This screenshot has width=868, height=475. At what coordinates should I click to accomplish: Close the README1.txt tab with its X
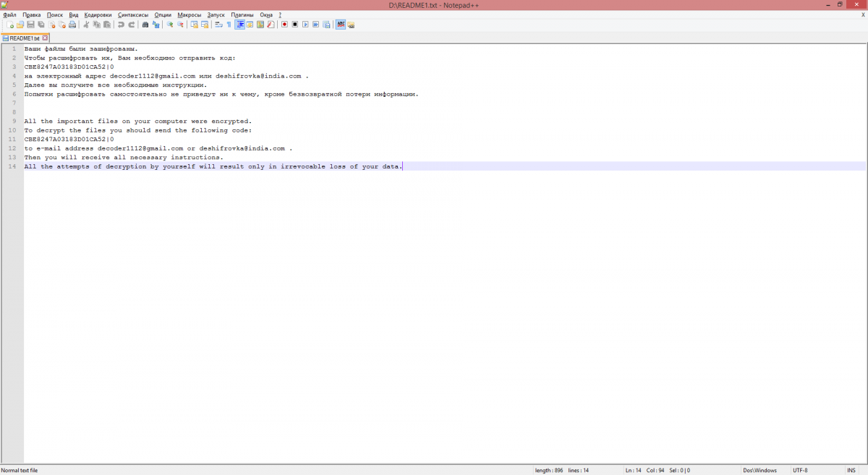tap(45, 38)
